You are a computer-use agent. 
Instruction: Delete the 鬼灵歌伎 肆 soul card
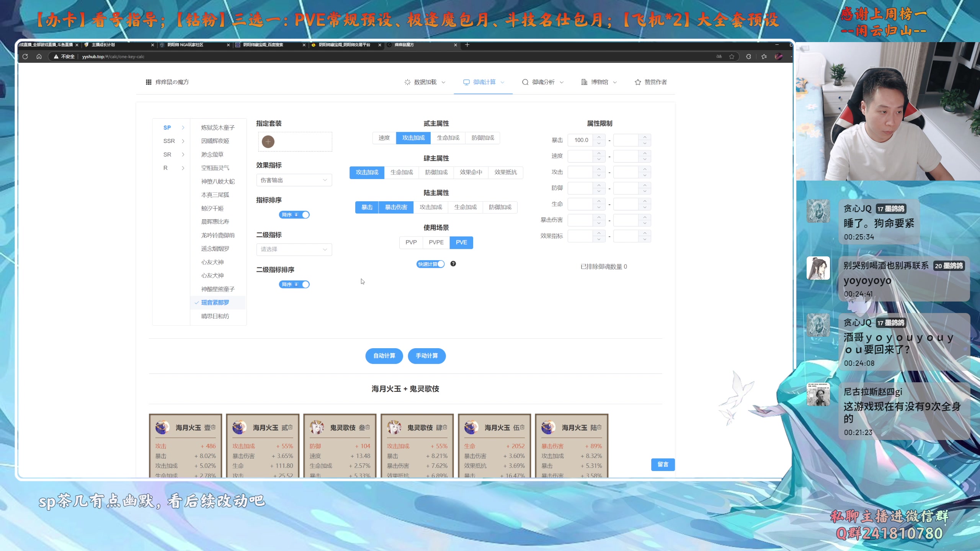(x=445, y=427)
